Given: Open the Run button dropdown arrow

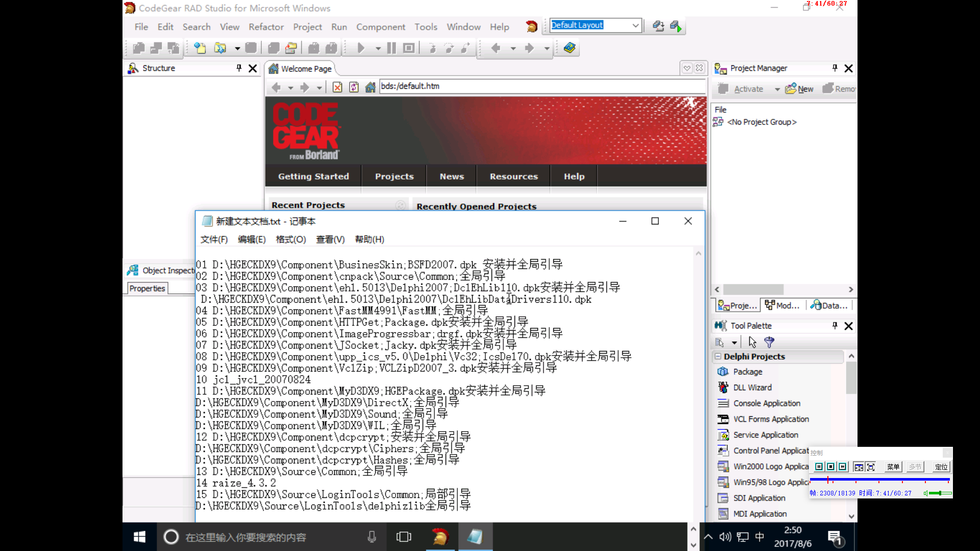Looking at the screenshot, I should 378,48.
